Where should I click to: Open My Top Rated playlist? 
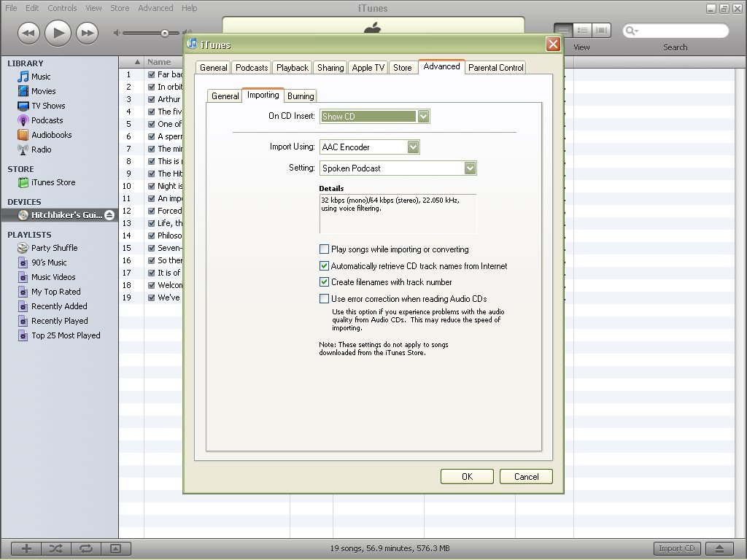point(55,292)
